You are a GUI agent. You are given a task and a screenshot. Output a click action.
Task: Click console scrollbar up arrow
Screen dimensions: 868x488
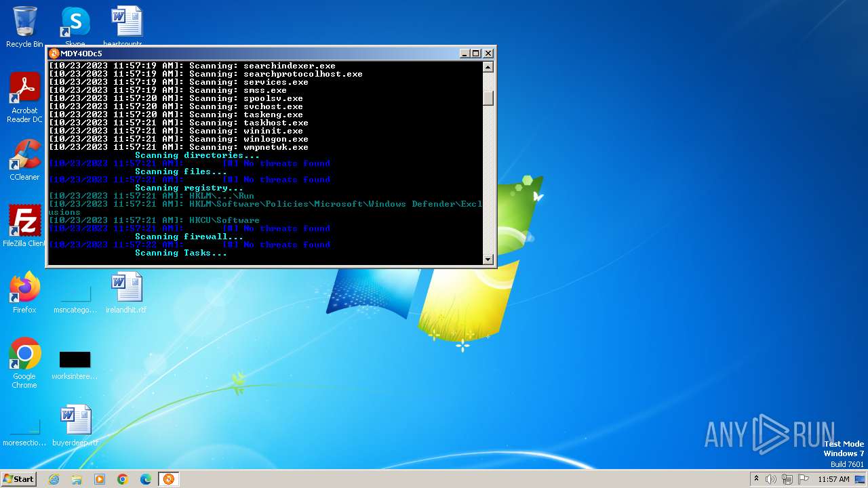tap(488, 66)
